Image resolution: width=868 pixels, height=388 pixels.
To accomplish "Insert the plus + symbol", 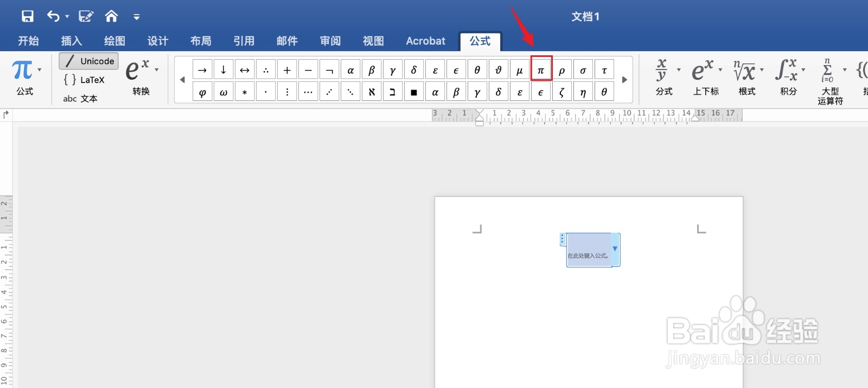I will 287,70.
